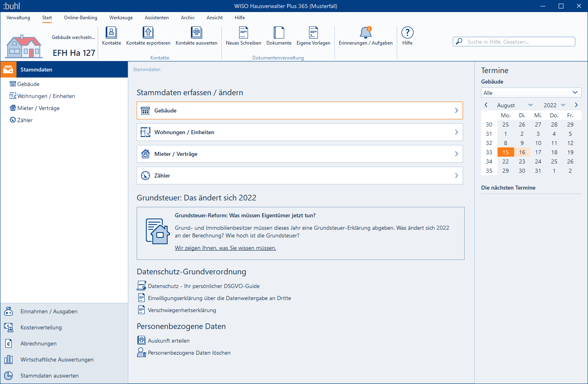This screenshot has height=384, width=588.
Task: Open the Online-Banking tab
Action: 80,18
